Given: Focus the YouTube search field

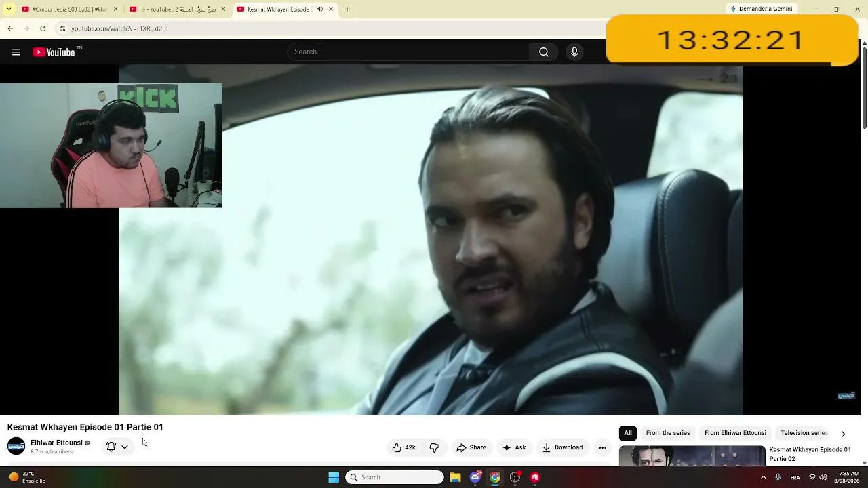Looking at the screenshot, I should pos(408,52).
